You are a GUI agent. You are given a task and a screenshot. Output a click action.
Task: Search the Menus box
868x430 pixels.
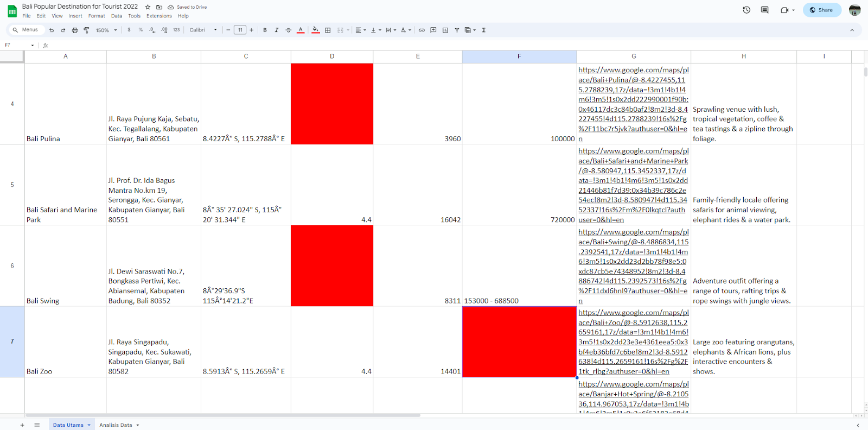(26, 30)
